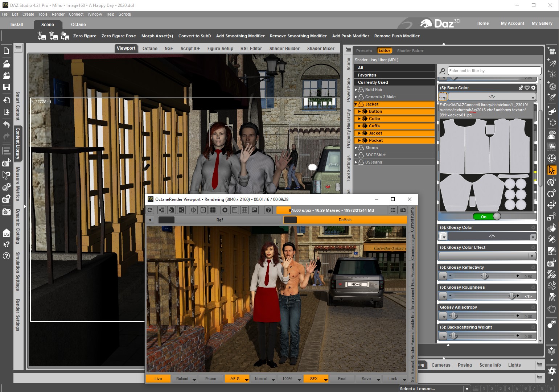Toggle the SFX button in Octane viewport

point(314,379)
